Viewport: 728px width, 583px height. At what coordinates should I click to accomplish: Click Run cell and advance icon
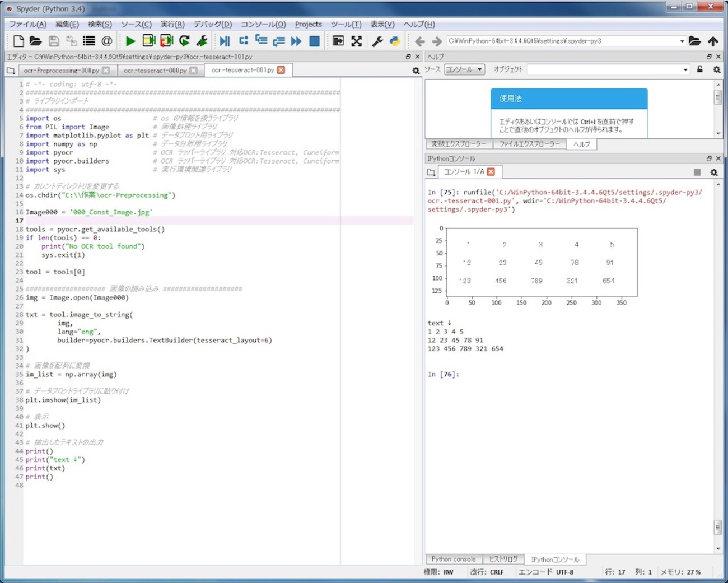[x=166, y=41]
